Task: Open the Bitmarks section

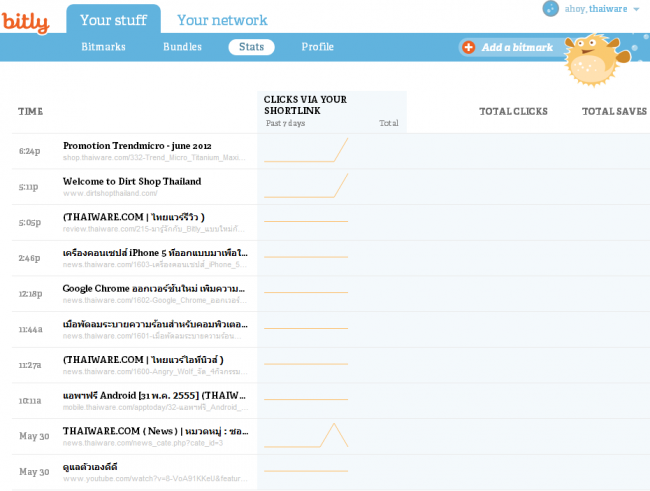Action: tap(103, 47)
